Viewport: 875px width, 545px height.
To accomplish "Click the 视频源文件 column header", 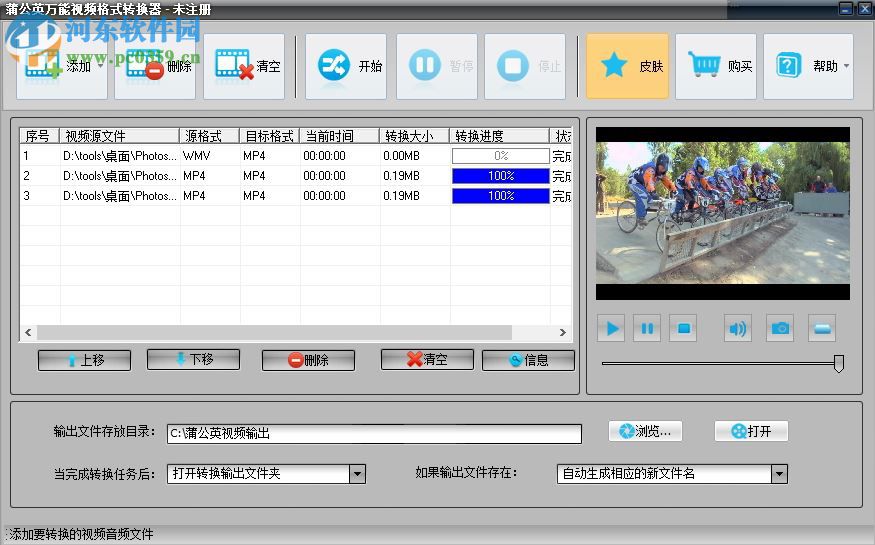I will (x=119, y=136).
